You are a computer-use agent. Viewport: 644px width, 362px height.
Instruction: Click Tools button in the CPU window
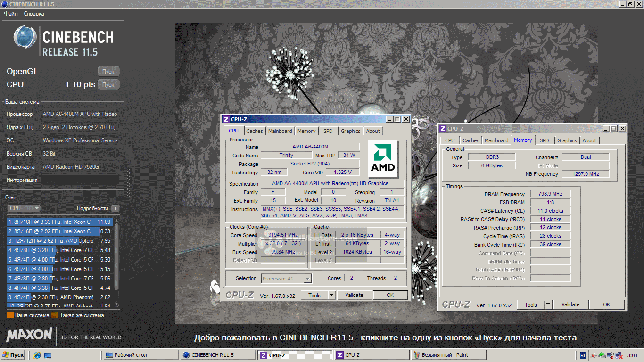pos(314,296)
